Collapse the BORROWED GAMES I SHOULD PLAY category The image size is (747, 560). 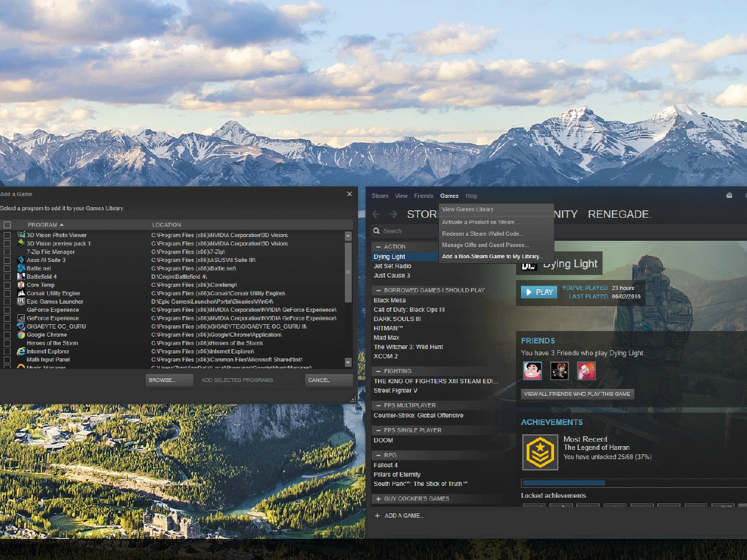(x=378, y=290)
